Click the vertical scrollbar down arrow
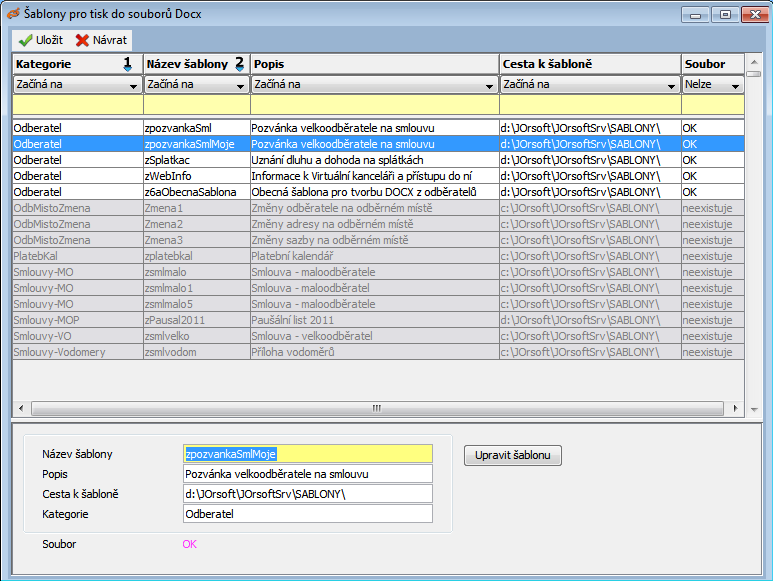The height and width of the screenshot is (581, 773). [753, 409]
